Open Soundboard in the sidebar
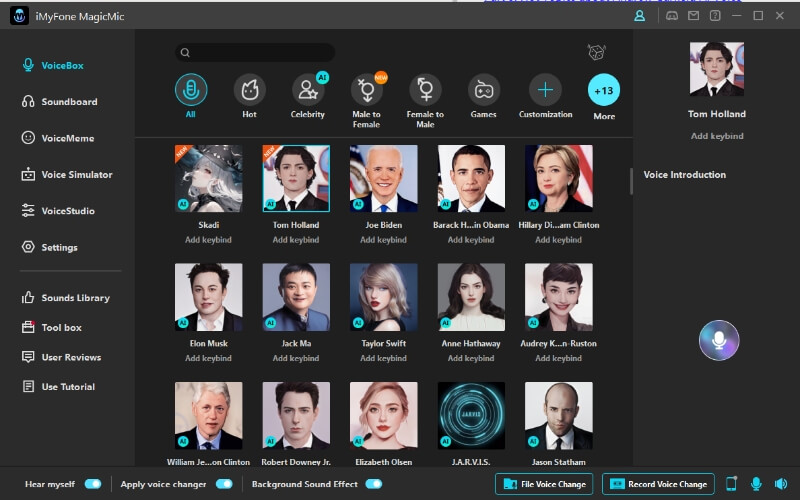Image resolution: width=800 pixels, height=500 pixels. coord(59,102)
